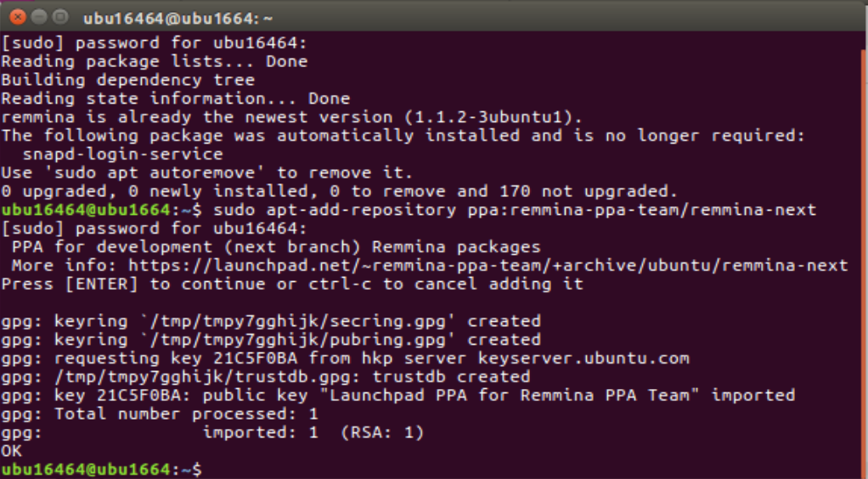
Task: Click the OK status line
Action: (12, 451)
